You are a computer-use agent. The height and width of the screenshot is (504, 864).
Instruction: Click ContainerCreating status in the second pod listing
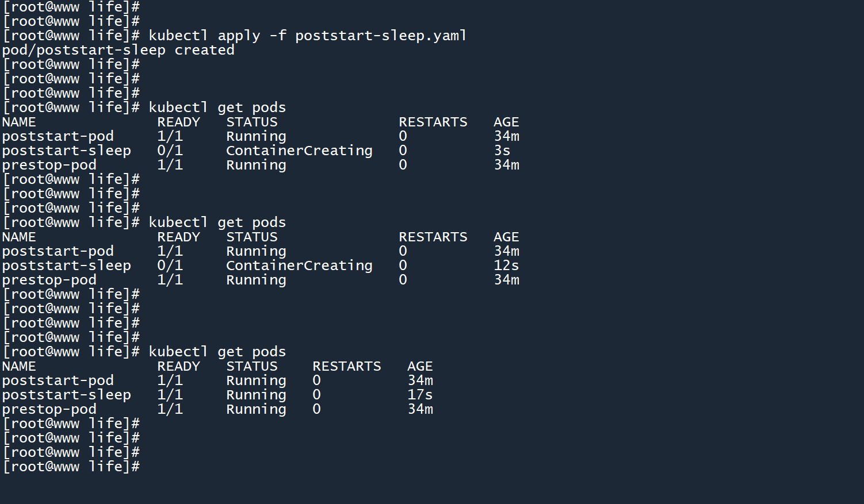[299, 266]
